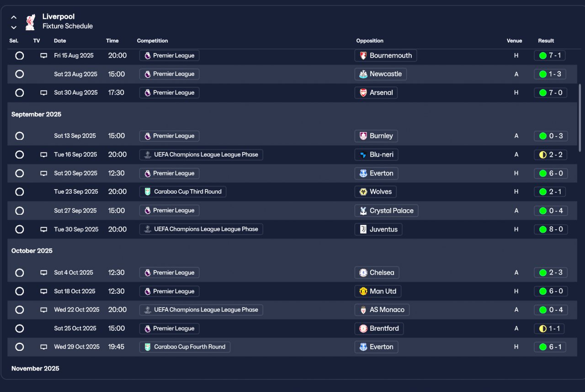
Task: Open the 2 - 2 draw result against Blu-neri
Action: point(551,155)
